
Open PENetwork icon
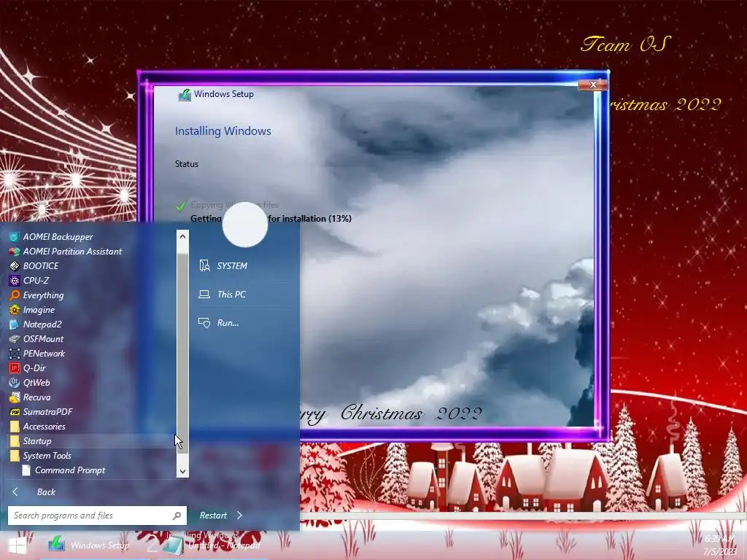coord(15,354)
